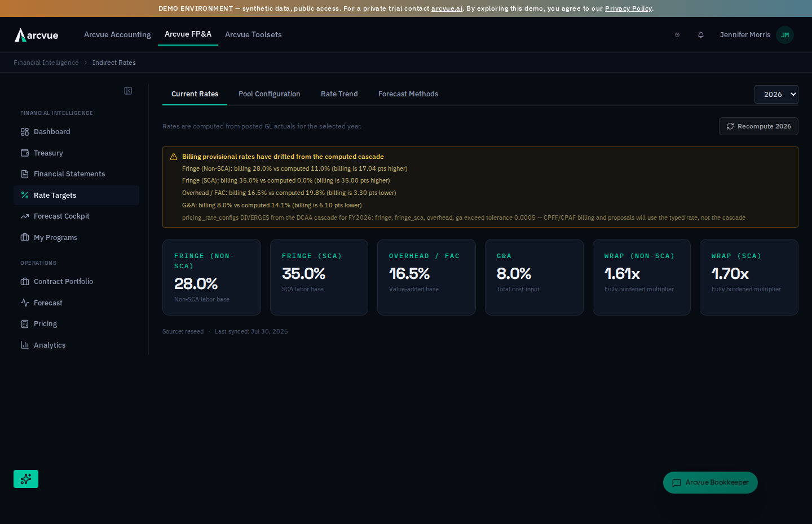This screenshot has height=524, width=812.
Task: Click the Fringe (SCA) 35.0% card
Action: (x=319, y=277)
